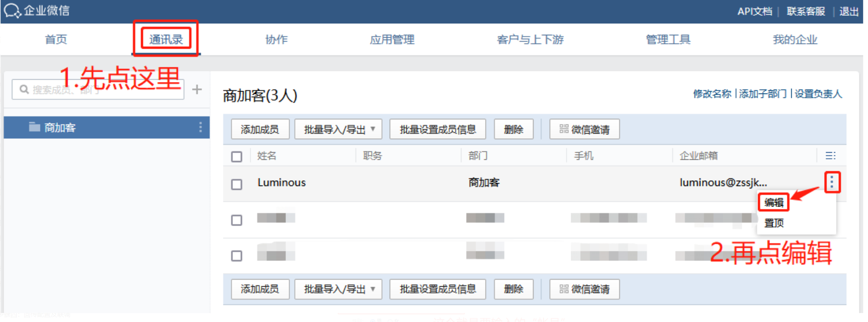Click the magnifier icon in the search box

24,89
